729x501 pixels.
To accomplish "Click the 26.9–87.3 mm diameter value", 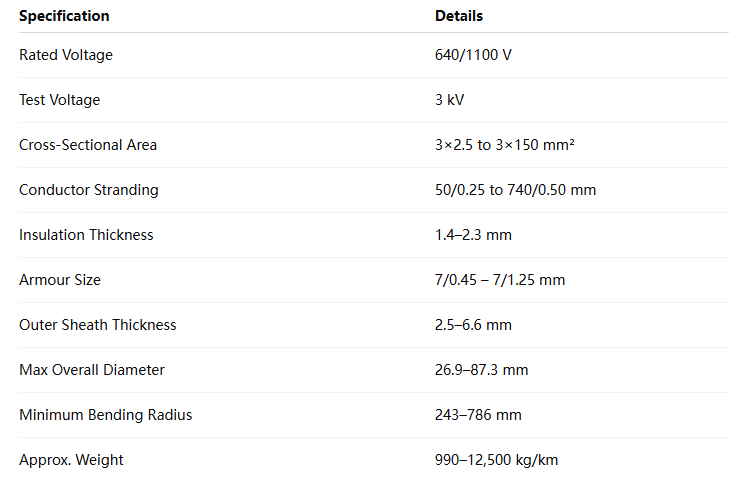I will click(x=482, y=370).
